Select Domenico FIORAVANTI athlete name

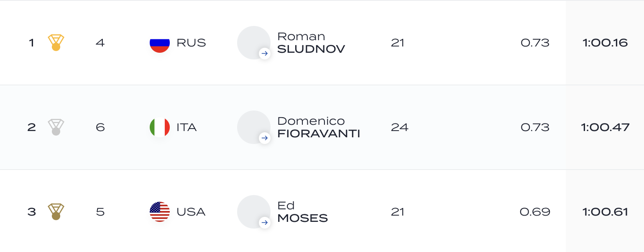pos(319,128)
